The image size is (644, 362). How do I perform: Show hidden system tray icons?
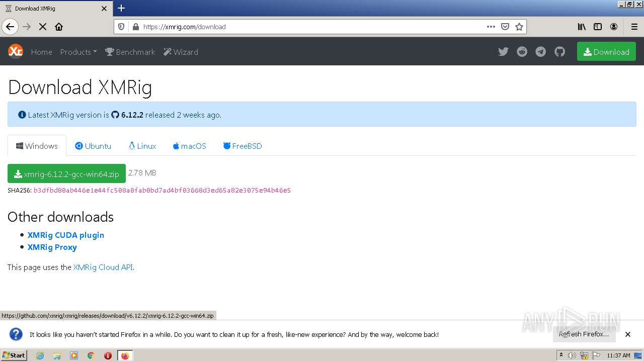[x=561, y=355]
